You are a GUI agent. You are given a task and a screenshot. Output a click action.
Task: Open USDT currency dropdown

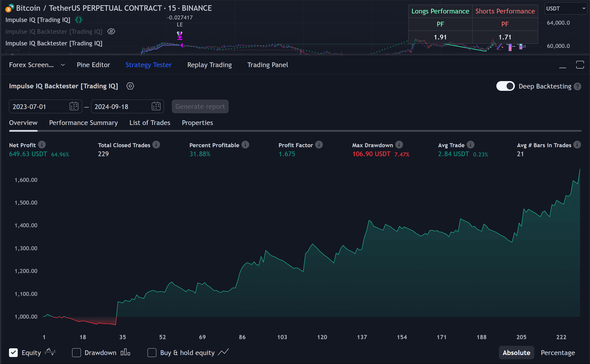pos(566,8)
